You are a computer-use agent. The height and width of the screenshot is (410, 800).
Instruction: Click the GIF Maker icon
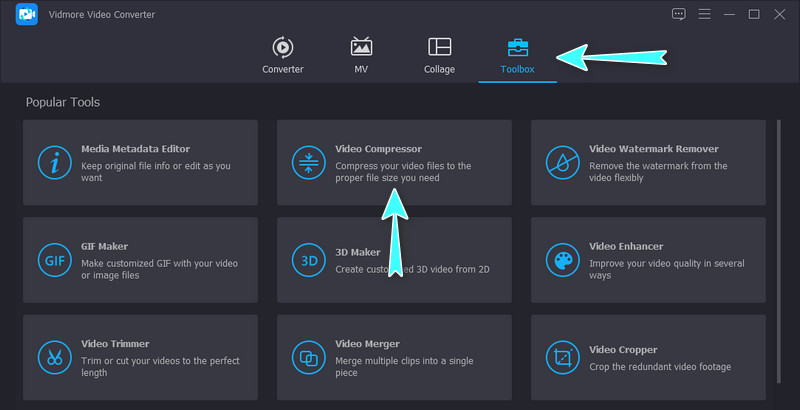pos(52,261)
